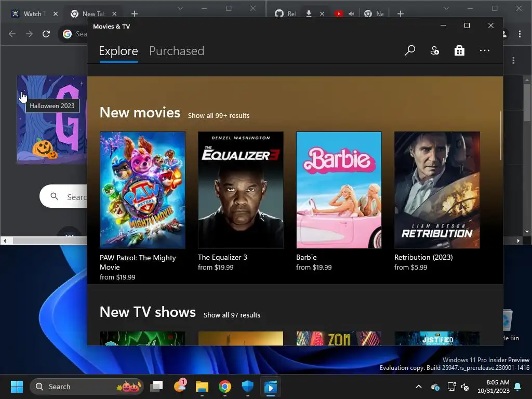Viewport: 532px width, 399px height.
Task: Open the Barbie movie poster
Action: (339, 190)
